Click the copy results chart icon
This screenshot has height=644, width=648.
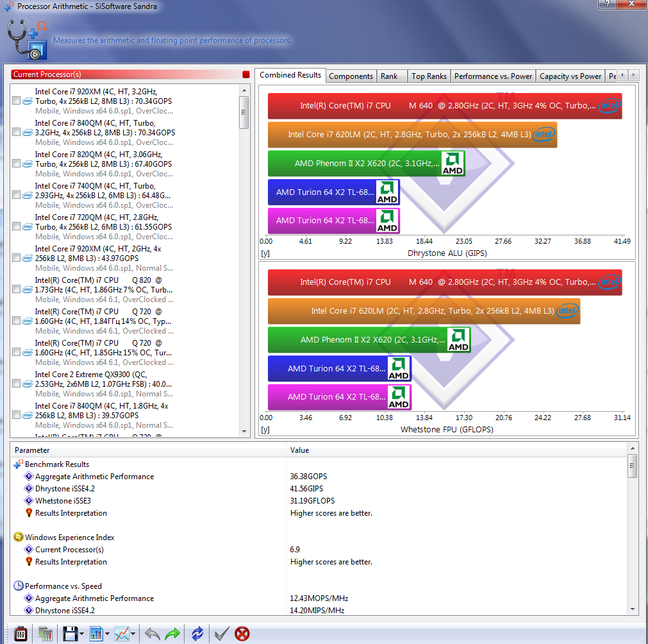click(45, 633)
